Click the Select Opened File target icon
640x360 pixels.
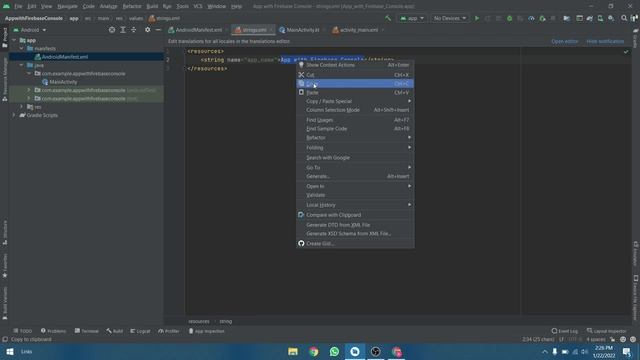112,30
